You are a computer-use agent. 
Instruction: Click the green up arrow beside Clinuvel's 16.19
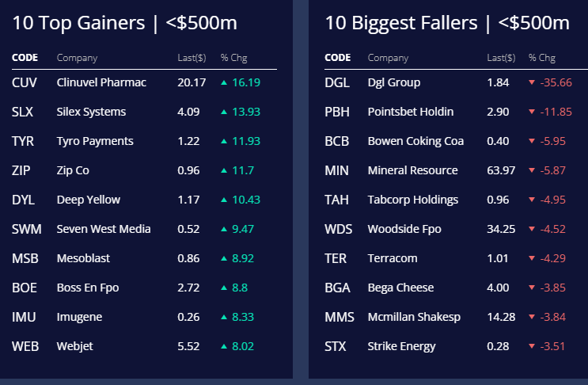(x=224, y=82)
